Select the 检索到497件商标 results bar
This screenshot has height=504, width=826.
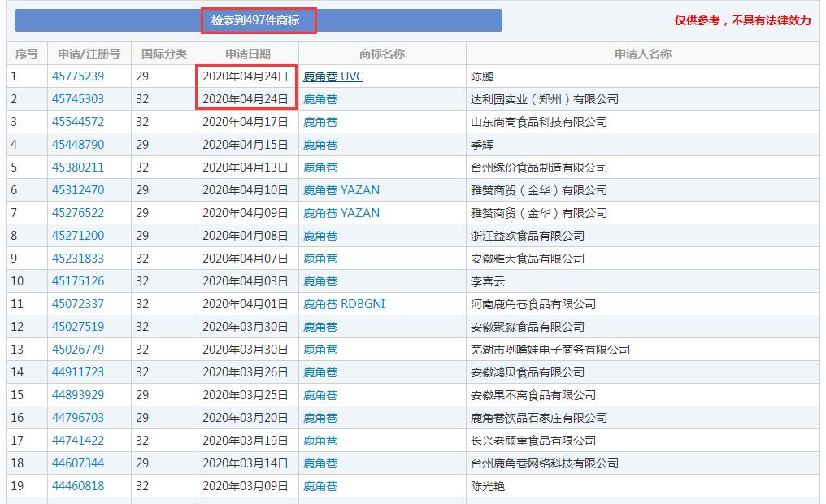pyautogui.click(x=258, y=20)
